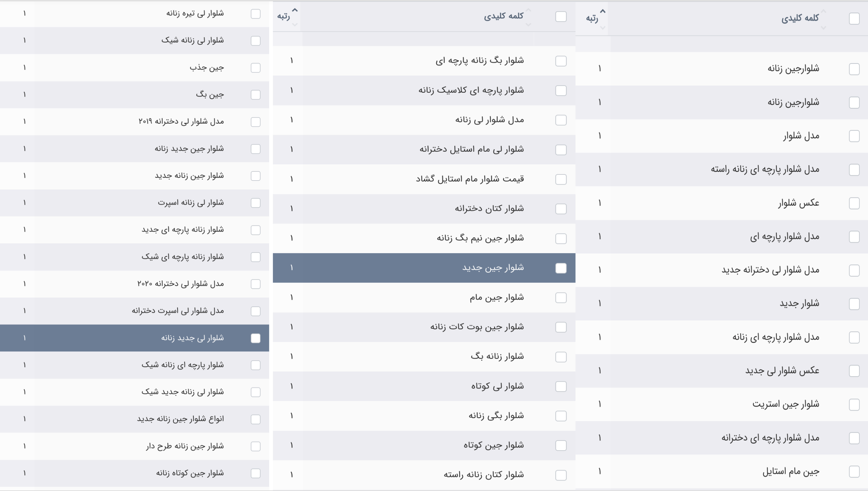
Task: Tick select-all checkbox in middle table header
Action: pyautogui.click(x=561, y=16)
